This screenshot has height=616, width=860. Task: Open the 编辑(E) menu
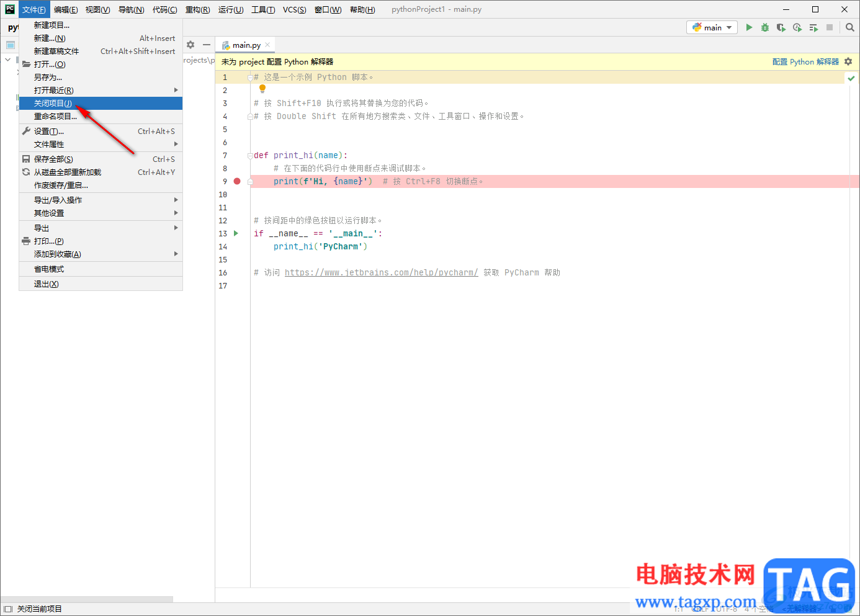(66, 9)
